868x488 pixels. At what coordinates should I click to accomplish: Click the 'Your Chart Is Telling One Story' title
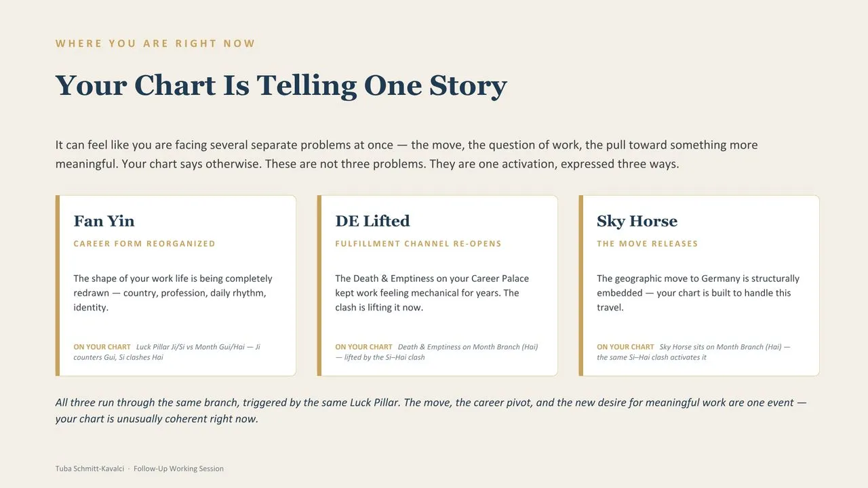click(x=281, y=86)
